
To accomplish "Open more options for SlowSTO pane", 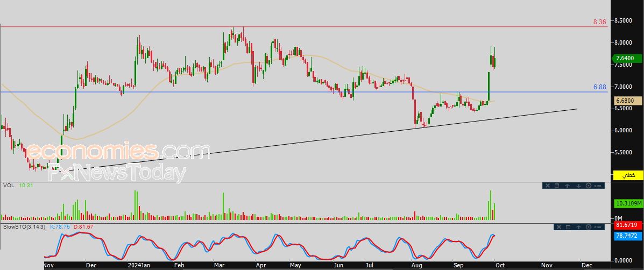I will 598,226.
